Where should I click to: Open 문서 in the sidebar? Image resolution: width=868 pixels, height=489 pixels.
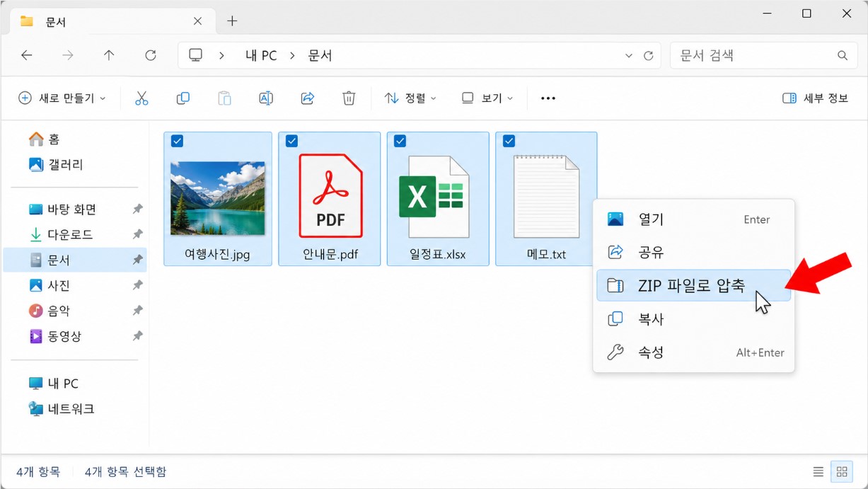tap(74, 260)
